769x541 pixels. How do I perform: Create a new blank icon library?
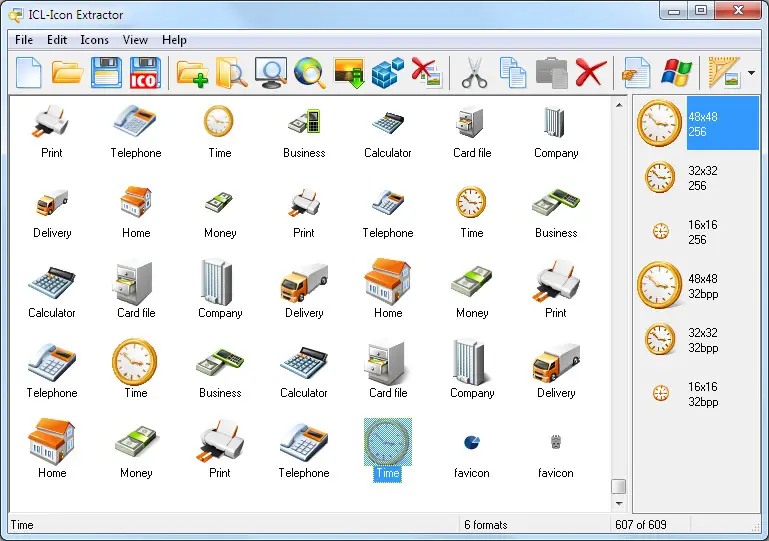click(28, 73)
